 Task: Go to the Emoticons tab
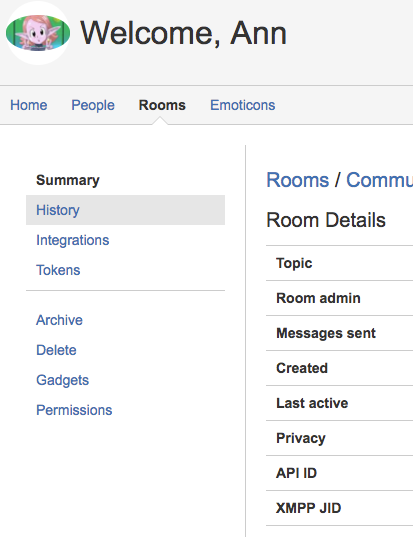(242, 105)
